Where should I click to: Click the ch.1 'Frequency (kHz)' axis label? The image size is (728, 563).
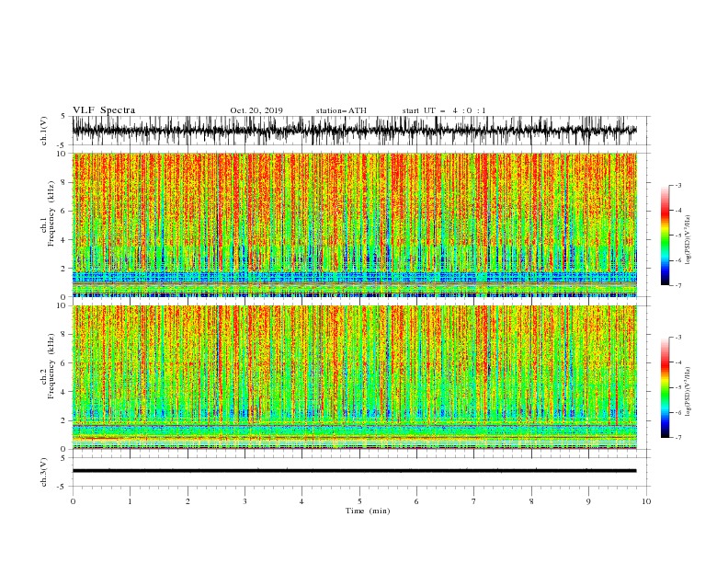[51, 213]
